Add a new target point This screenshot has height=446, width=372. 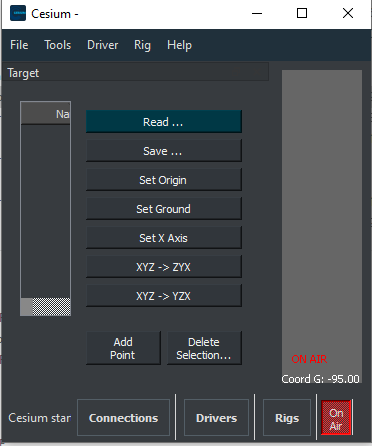[x=123, y=348]
